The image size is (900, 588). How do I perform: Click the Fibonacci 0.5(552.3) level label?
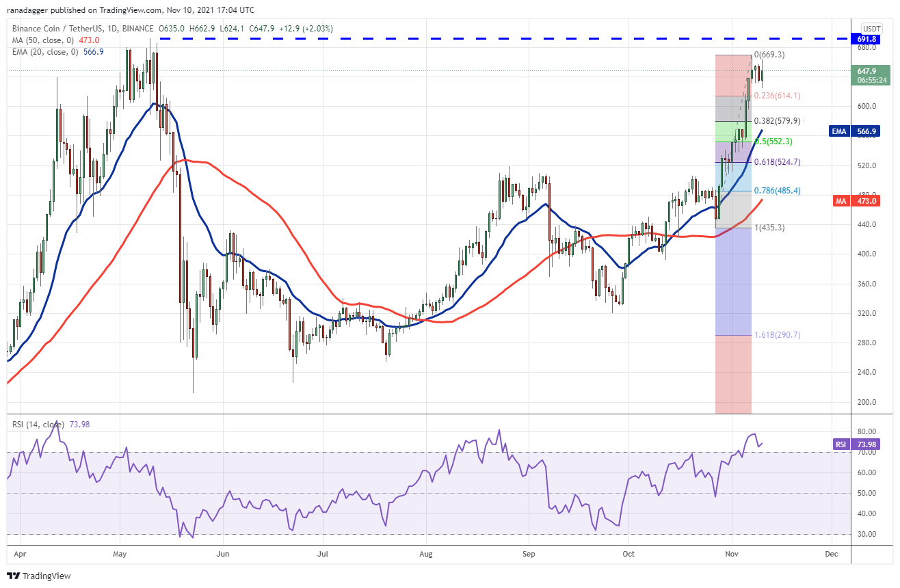point(773,142)
